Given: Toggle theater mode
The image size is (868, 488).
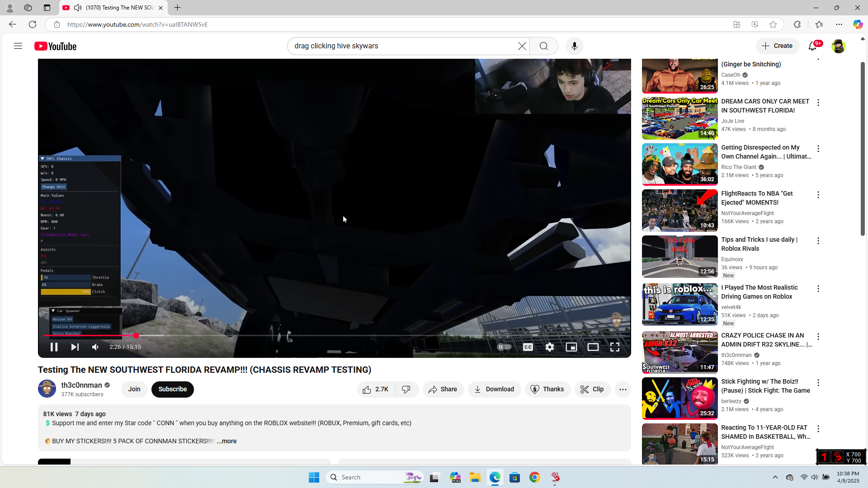Looking at the screenshot, I should [x=593, y=347].
